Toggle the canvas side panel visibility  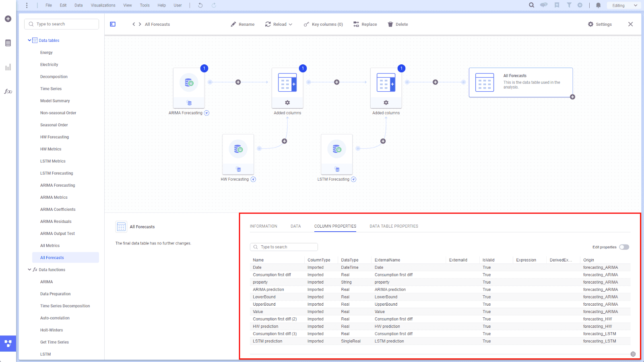click(112, 24)
